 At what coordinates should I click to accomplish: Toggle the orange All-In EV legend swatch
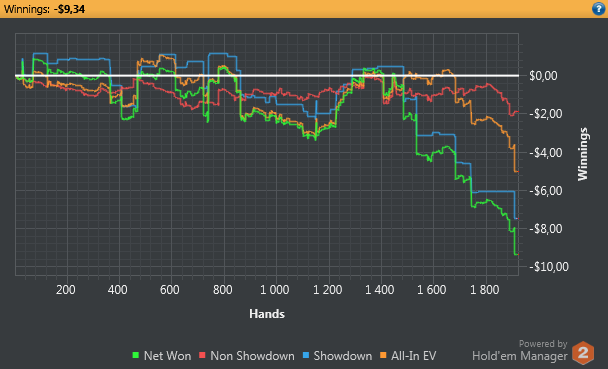pos(383,355)
